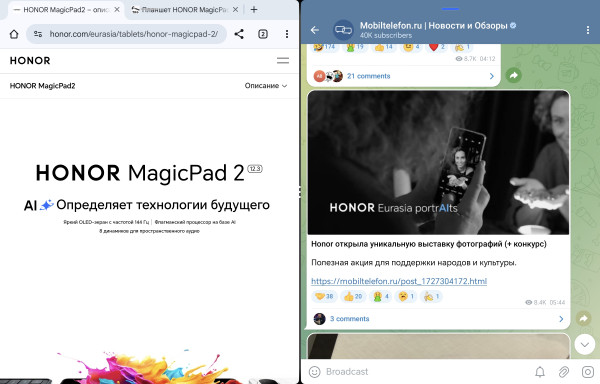Screen dimensions: 600x384
Task: Tap heart reaction with 2
Action: pyautogui.click(x=437, y=47)
